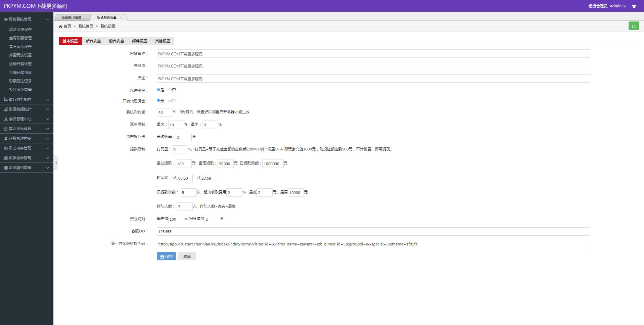Expand 数据运维管理 via its chevron
The height and width of the screenshot is (325, 644).
point(47,158)
